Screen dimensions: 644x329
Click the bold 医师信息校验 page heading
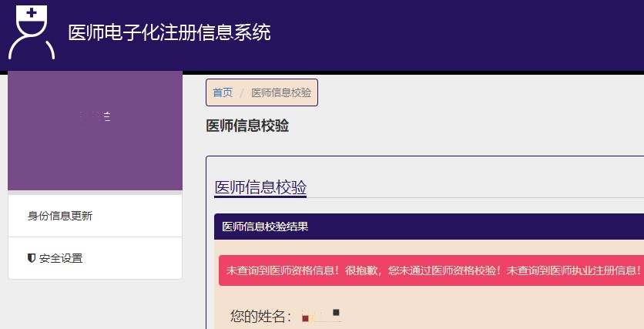tap(247, 126)
